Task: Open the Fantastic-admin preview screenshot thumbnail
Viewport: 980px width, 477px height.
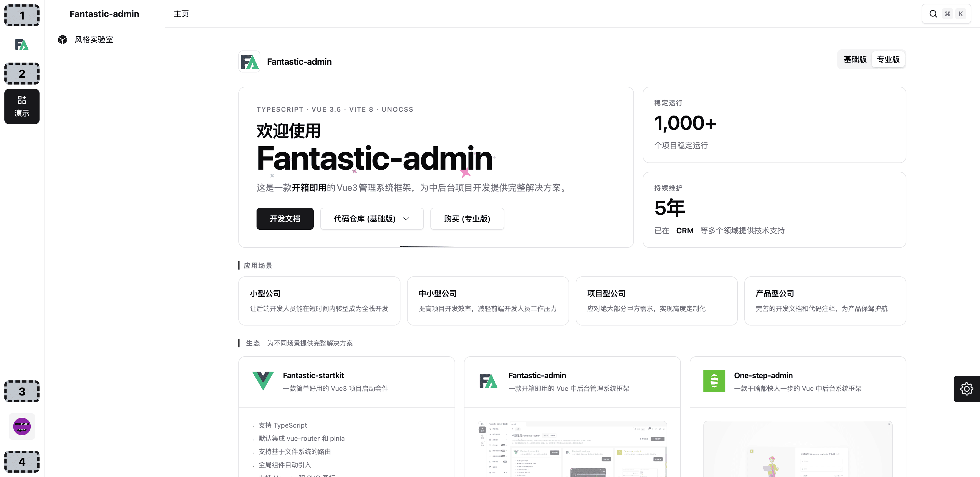Action: coord(572,449)
